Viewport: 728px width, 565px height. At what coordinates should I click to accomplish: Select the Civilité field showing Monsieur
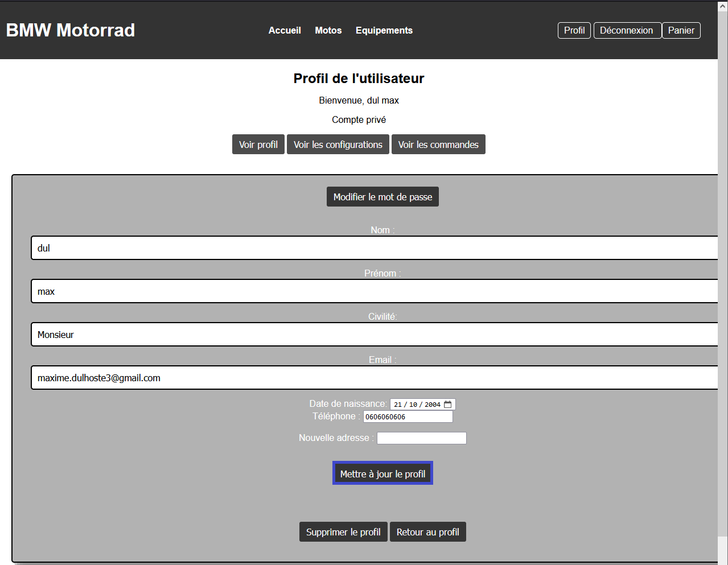point(375,335)
